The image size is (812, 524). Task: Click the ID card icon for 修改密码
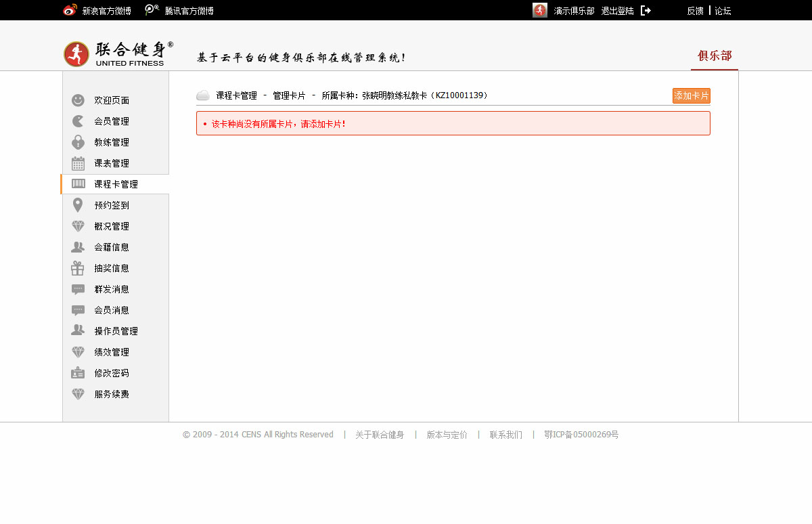78,373
